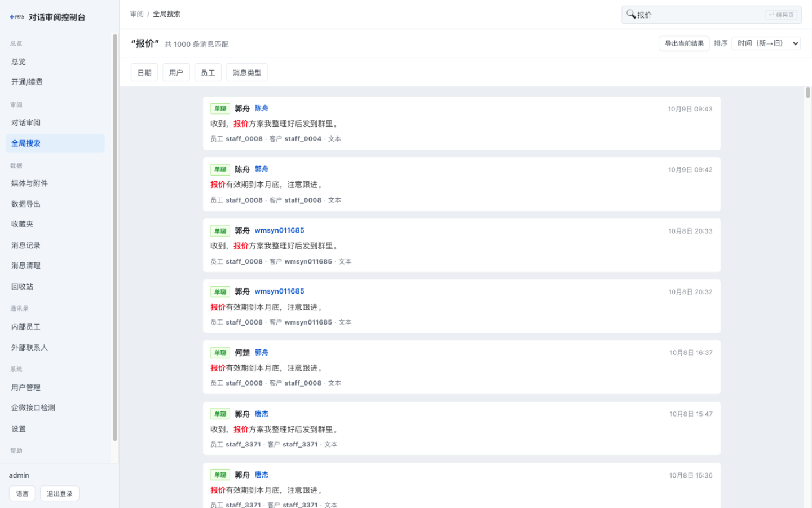
Task: Open 用户管理 page
Action: [55, 388]
